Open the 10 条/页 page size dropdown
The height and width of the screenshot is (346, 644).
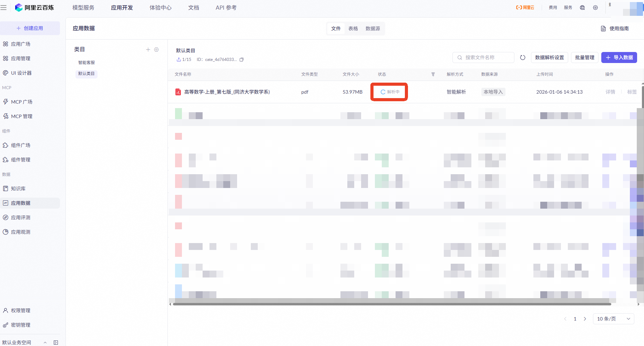point(613,319)
